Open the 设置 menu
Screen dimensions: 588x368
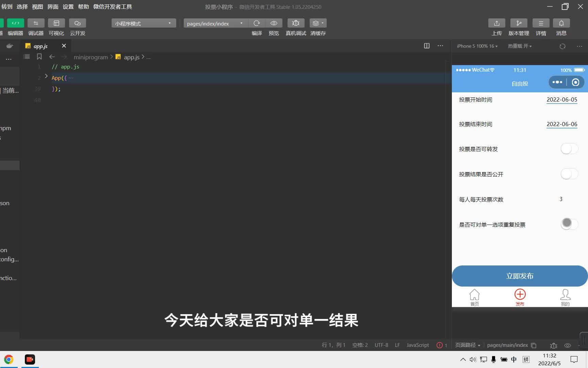pyautogui.click(x=68, y=6)
